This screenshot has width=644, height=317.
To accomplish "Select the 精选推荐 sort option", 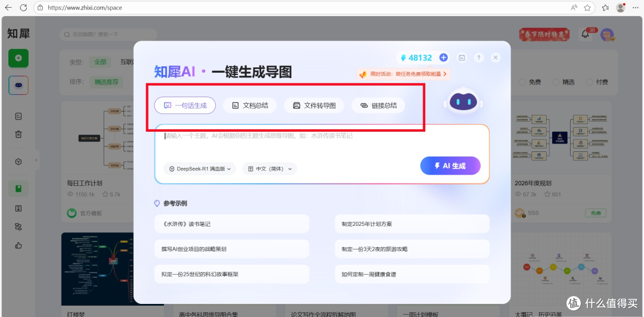I will coord(106,82).
